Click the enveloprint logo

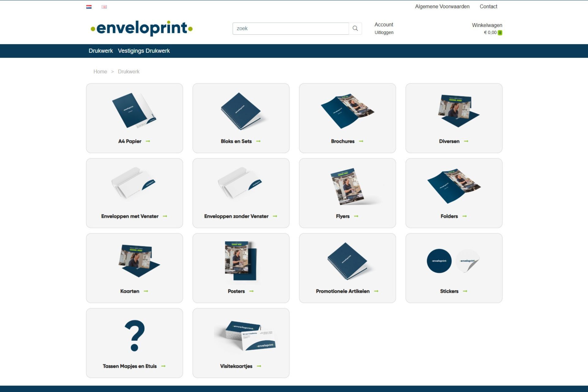[x=141, y=28]
